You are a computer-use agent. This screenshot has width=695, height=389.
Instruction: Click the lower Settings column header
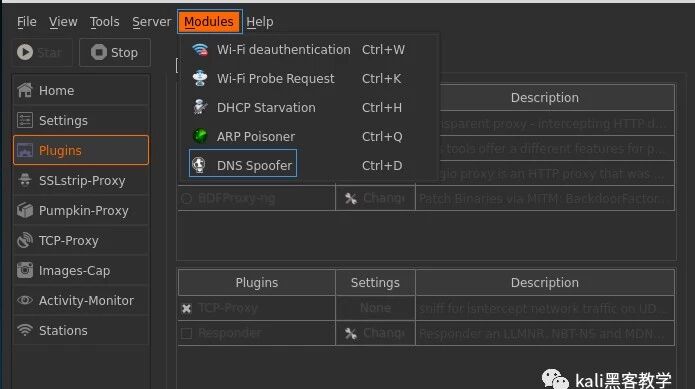point(375,283)
